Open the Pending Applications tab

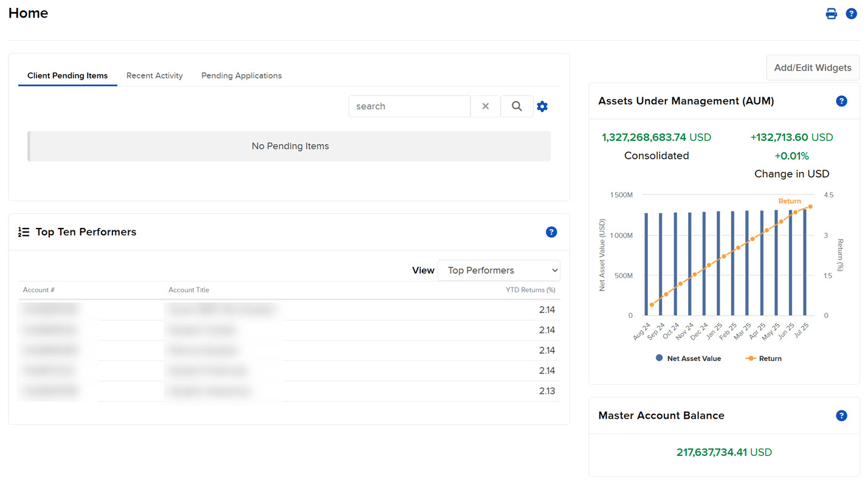[241, 76]
